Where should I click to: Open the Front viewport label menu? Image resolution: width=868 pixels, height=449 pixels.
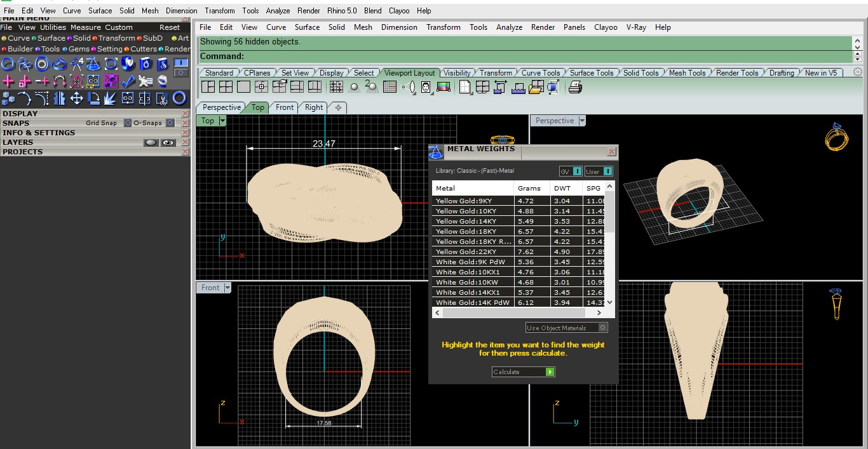pos(210,288)
